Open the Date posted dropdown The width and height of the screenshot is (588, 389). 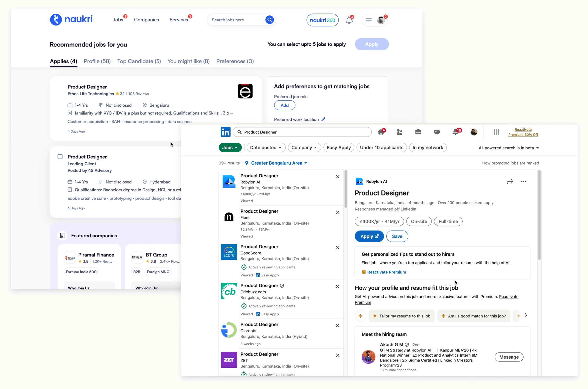(x=266, y=147)
